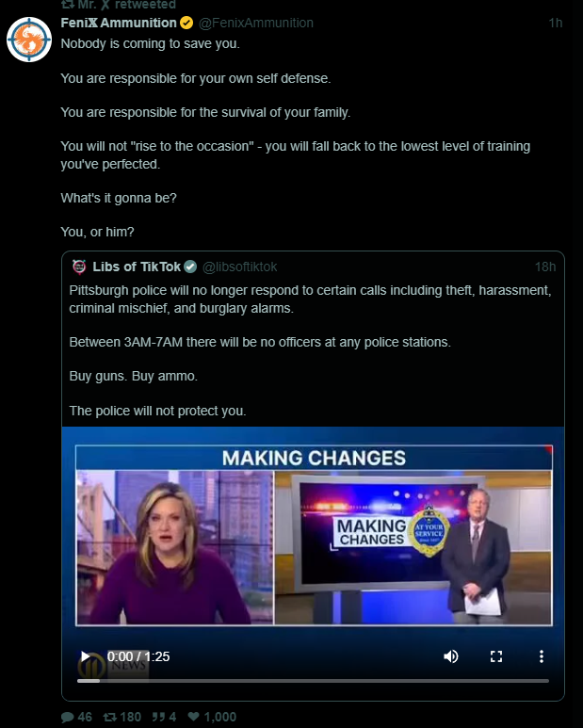
Task: Open the @FenixAmmunition handle link
Action: coord(256,23)
